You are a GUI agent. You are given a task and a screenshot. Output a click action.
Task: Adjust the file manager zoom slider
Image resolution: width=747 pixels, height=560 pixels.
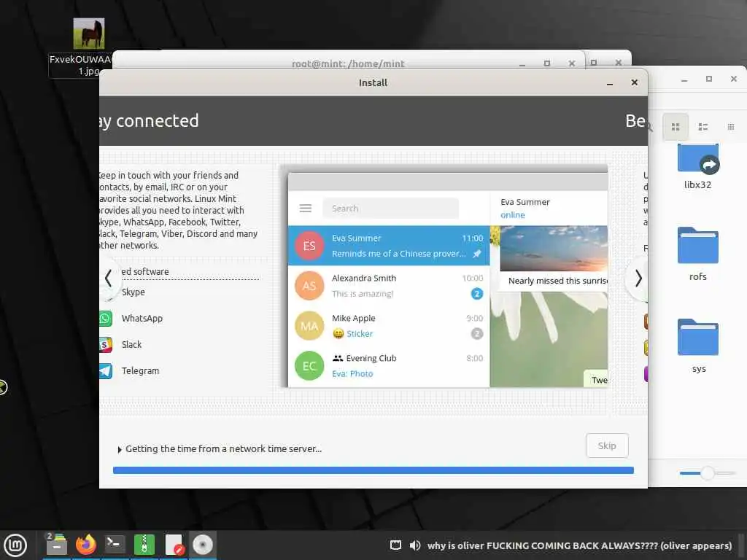point(708,472)
